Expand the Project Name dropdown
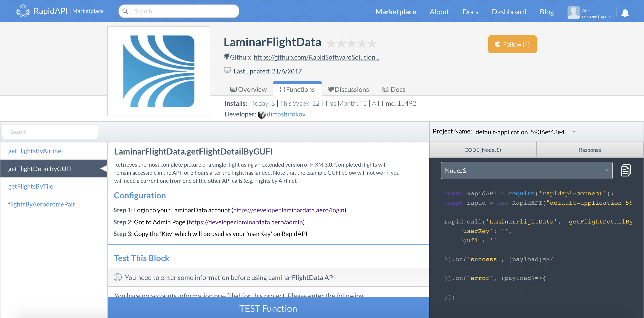This screenshot has width=644, height=318. coord(525,132)
